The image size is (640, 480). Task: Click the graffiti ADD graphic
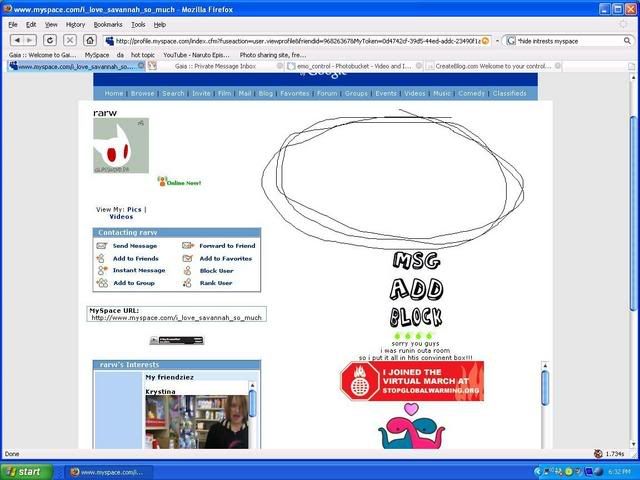coord(416,289)
